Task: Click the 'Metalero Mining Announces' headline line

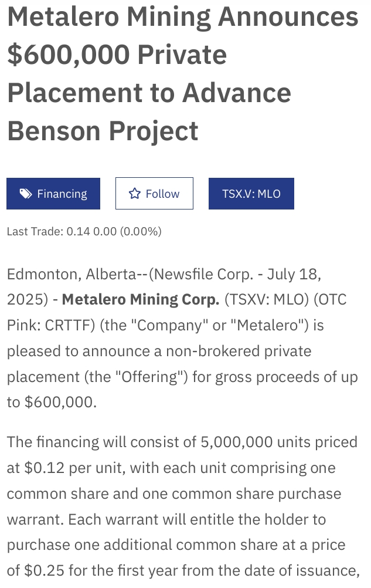Action: click(183, 17)
